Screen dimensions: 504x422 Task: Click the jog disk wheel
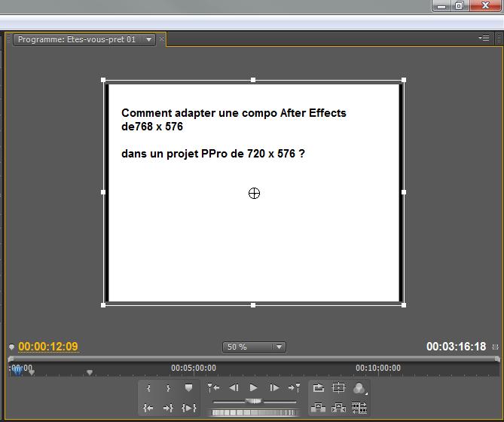(x=254, y=412)
